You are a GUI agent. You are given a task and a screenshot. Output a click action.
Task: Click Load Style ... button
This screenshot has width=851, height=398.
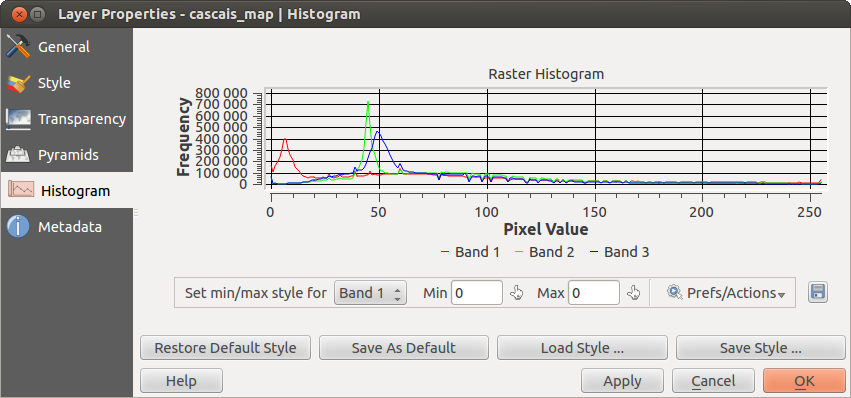coord(582,348)
